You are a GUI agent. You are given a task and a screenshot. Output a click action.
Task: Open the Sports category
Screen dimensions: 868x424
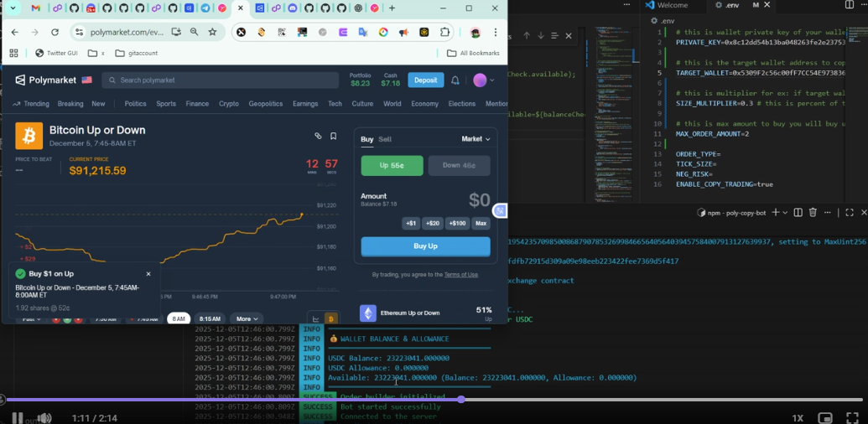tap(165, 103)
